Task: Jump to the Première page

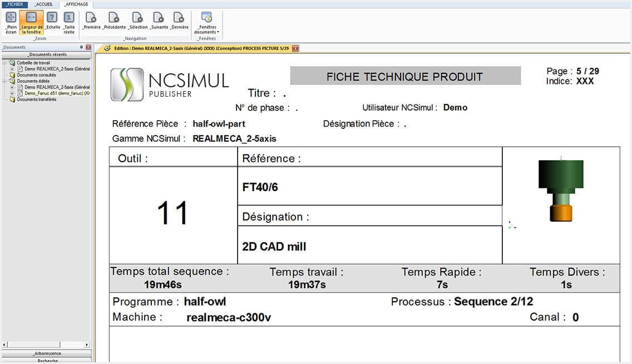Action: (x=91, y=20)
